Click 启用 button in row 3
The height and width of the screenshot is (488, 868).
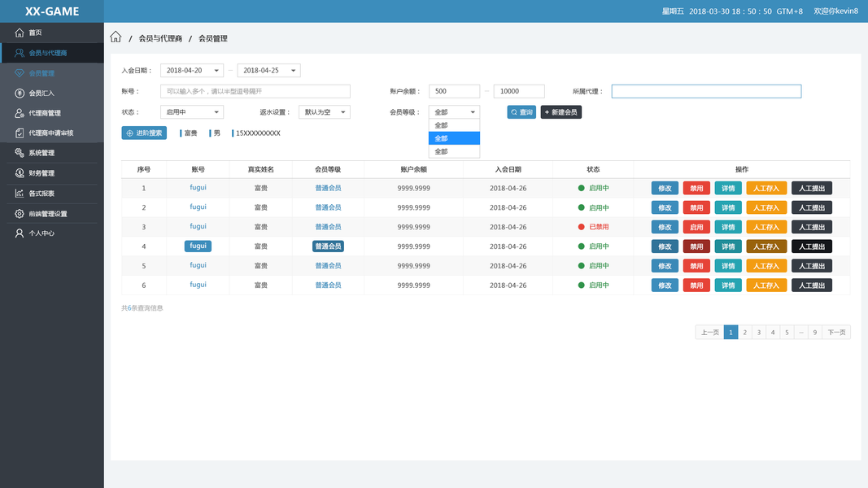click(x=696, y=227)
